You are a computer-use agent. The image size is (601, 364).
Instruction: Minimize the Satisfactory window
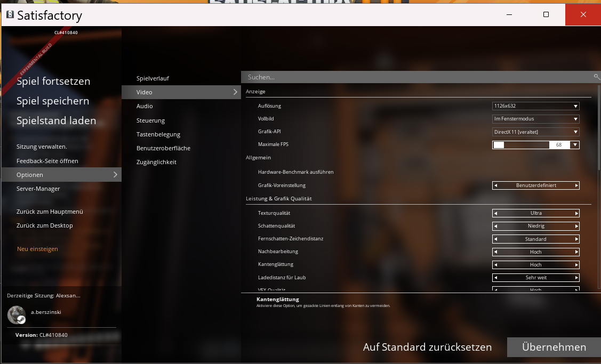pyautogui.click(x=509, y=14)
